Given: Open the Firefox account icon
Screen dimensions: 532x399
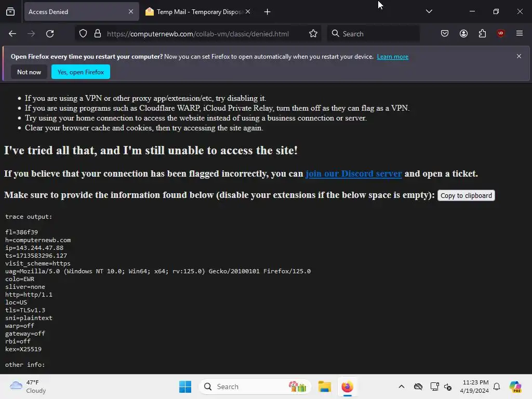Looking at the screenshot, I should pos(463,33).
